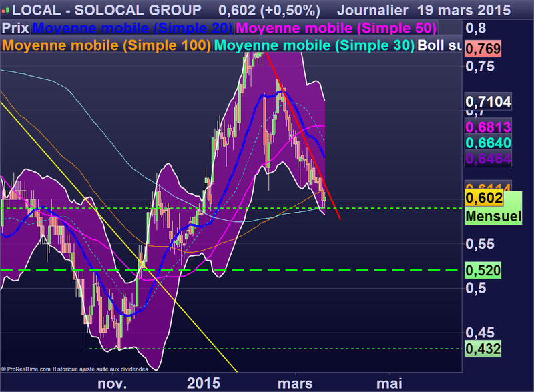Viewport: 534px width, 392px height.
Task: Select 'Moyenne mobile (Simple 20)' blue label
Action: pyautogui.click(x=132, y=28)
